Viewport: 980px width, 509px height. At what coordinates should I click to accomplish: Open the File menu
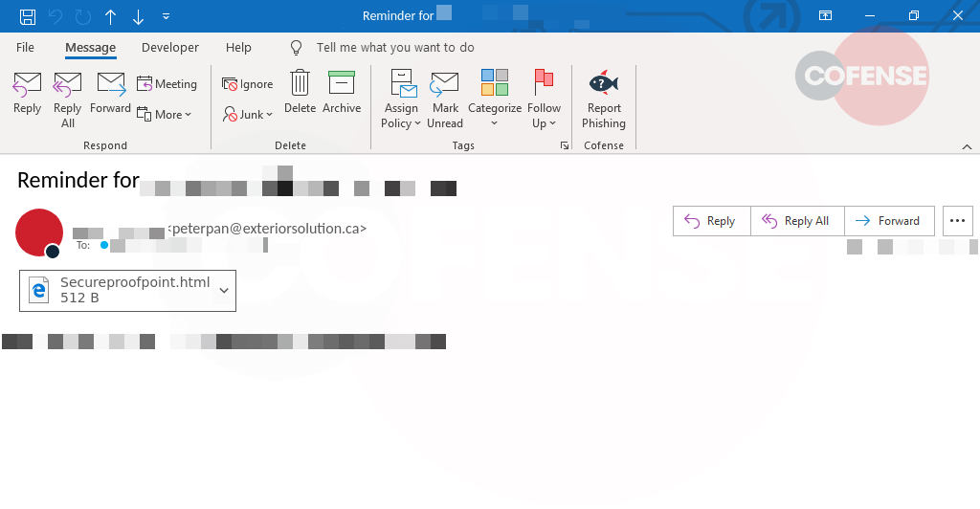[x=25, y=48]
